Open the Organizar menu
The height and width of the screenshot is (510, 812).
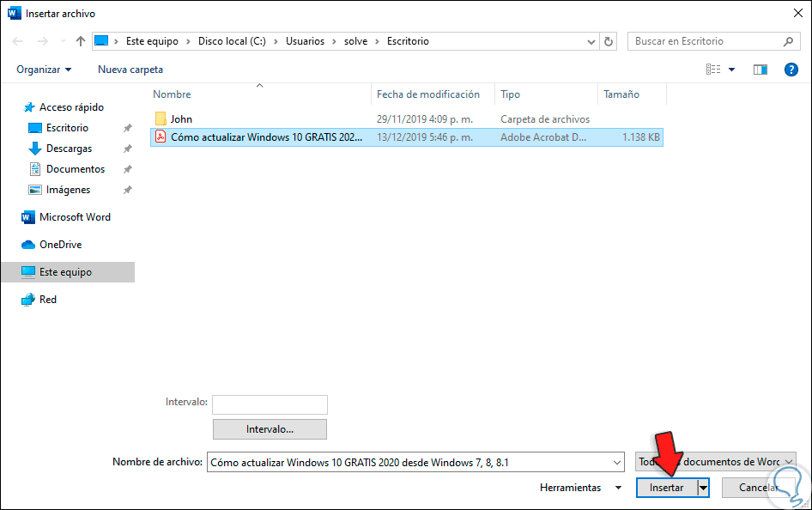(x=44, y=70)
